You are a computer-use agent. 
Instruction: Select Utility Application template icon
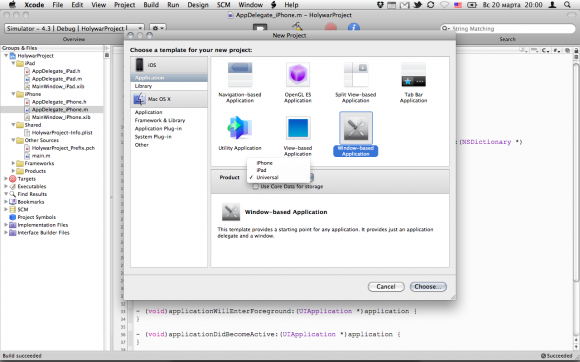(x=240, y=128)
